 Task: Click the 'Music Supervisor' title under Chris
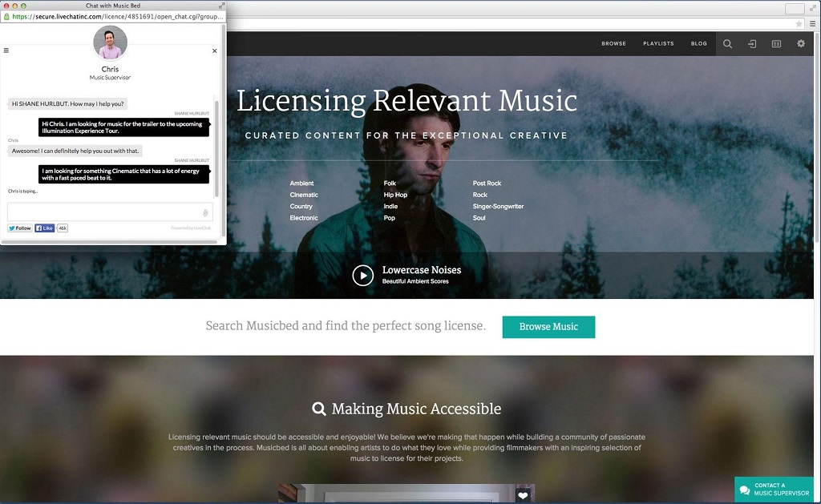[x=110, y=78]
